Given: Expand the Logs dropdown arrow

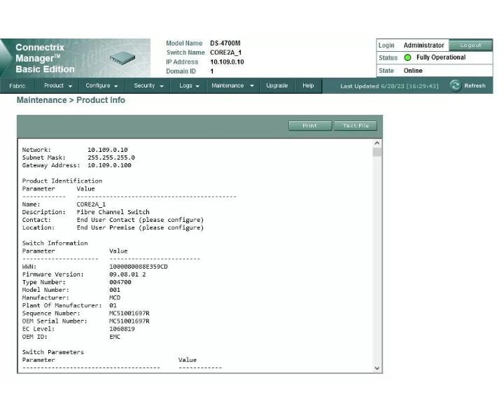Looking at the screenshot, I should [197, 86].
